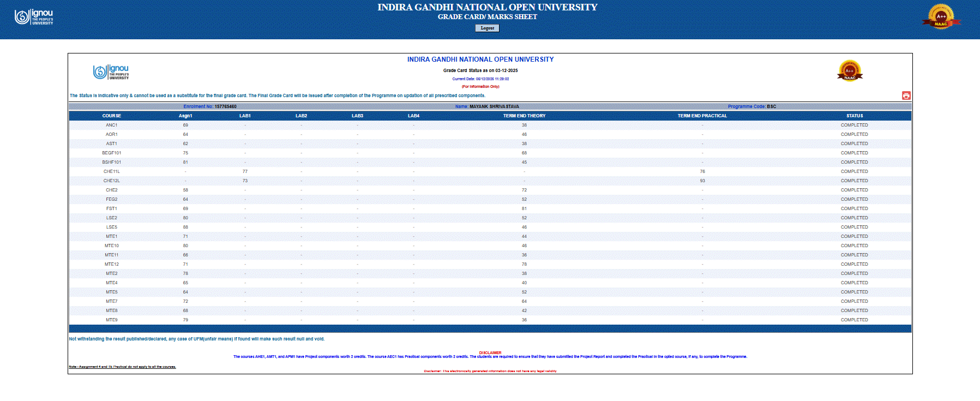The image size is (980, 401).
Task: Click the STATUS column header
Action: pyautogui.click(x=855, y=116)
